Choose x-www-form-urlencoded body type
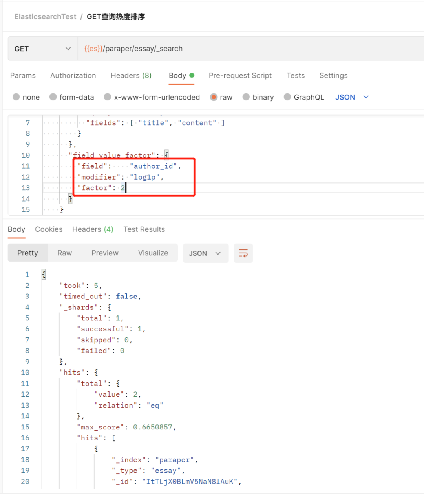This screenshot has width=424, height=504. tap(107, 97)
